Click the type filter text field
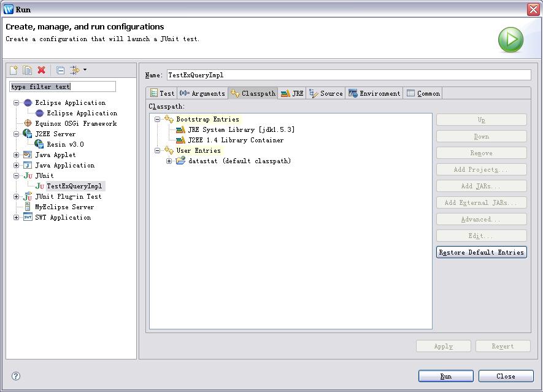 click(63, 86)
